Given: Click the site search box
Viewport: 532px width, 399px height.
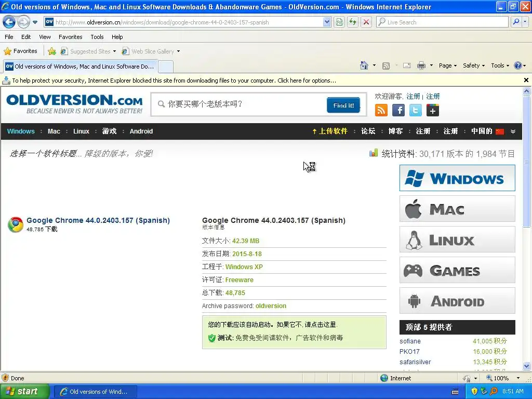Looking at the screenshot, I should pos(239,104).
